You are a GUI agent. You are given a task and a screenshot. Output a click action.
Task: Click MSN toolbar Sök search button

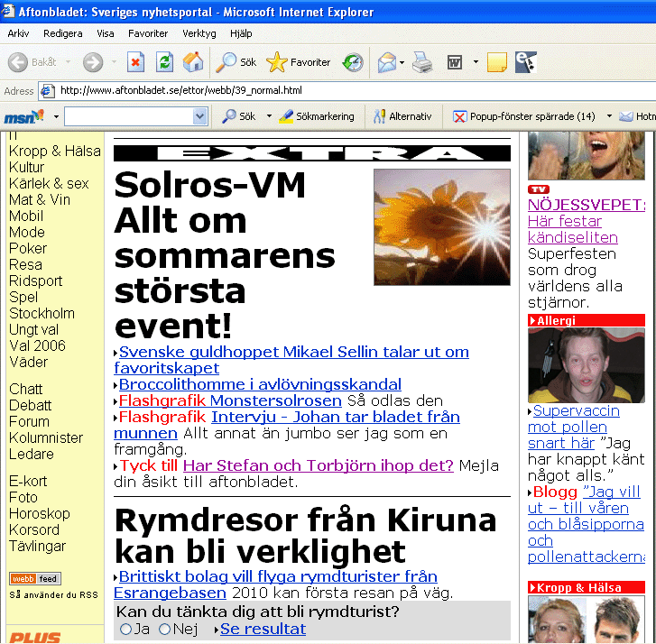coord(238,116)
